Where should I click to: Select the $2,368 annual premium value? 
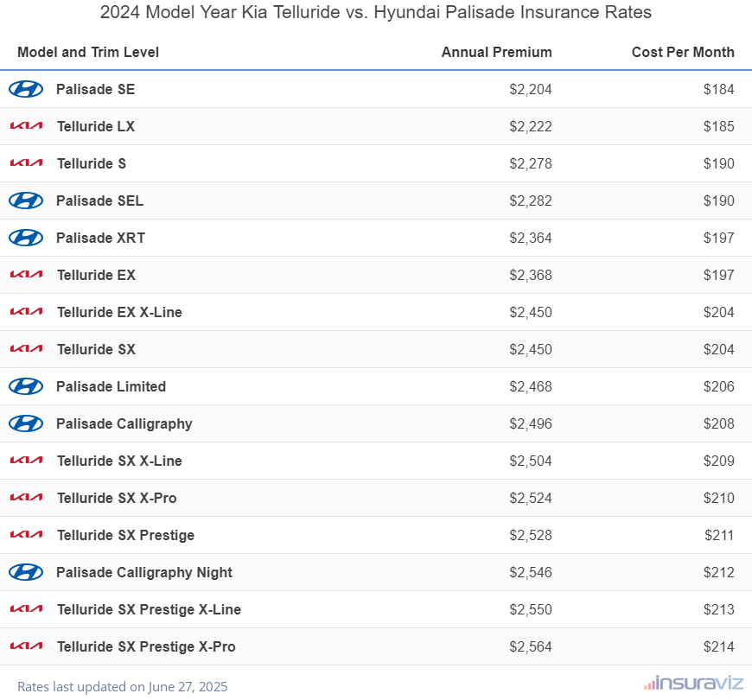(x=531, y=275)
